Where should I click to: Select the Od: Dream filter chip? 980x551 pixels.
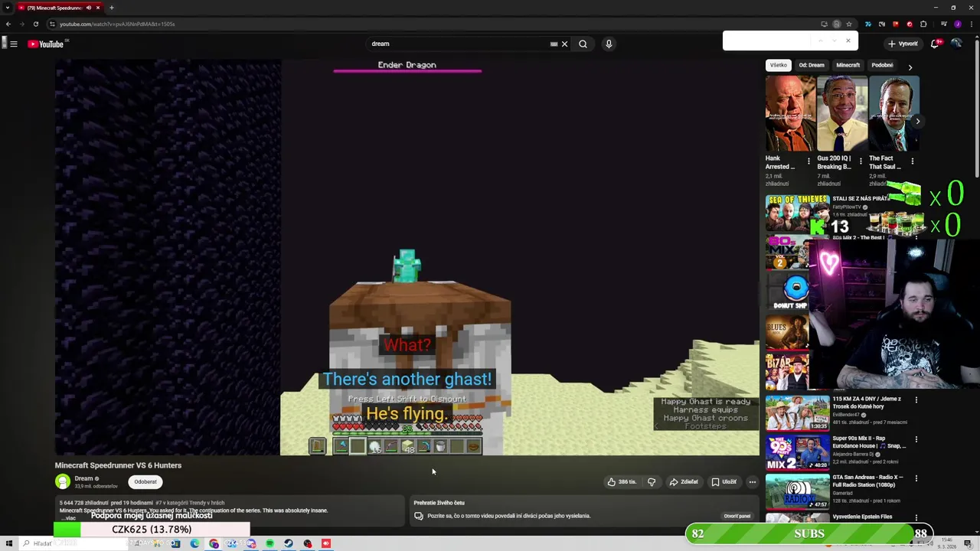[x=812, y=65]
